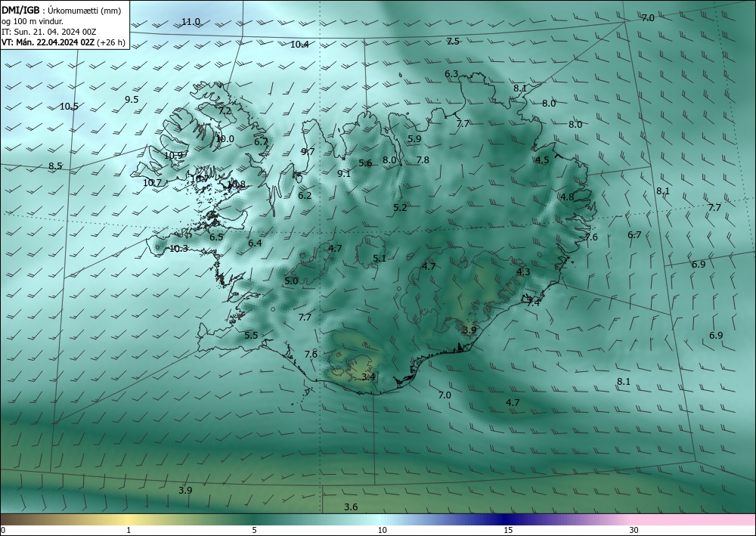Click the legend label '5'
The image size is (756, 536).
254,530
